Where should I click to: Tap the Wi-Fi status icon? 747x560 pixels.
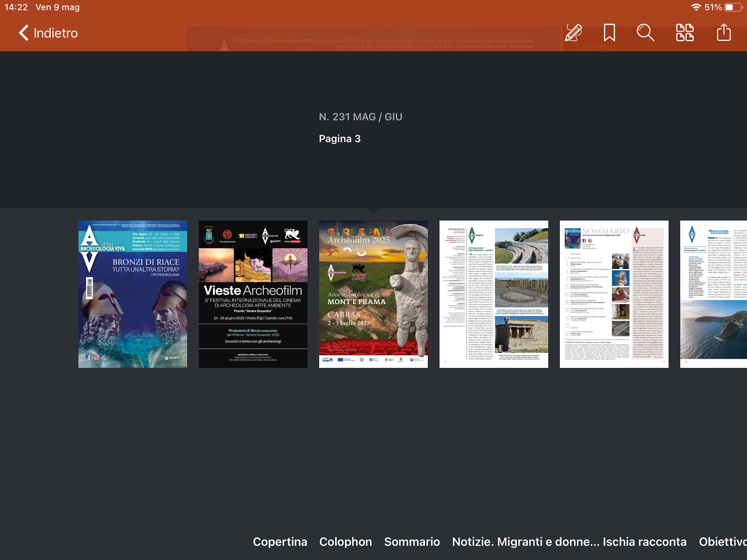(x=696, y=7)
